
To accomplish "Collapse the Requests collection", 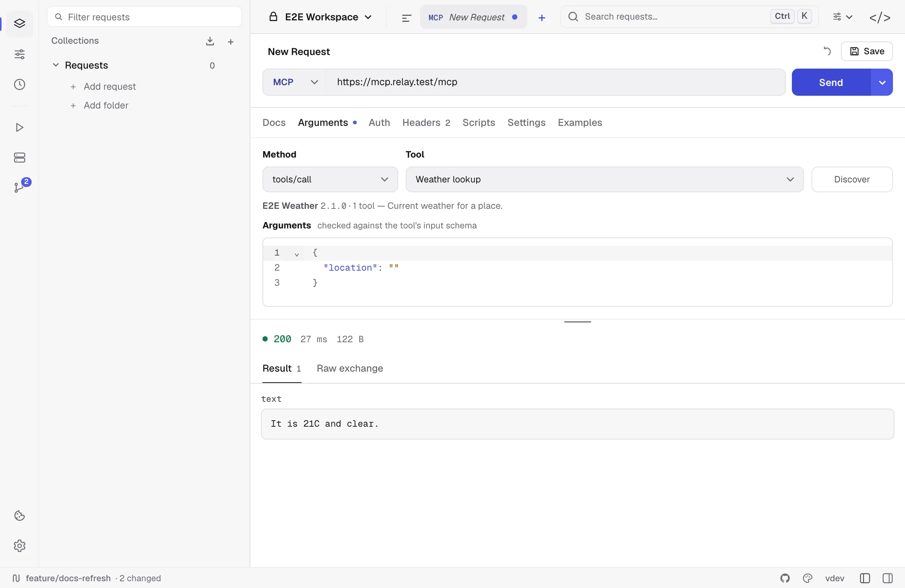I will [x=55, y=65].
